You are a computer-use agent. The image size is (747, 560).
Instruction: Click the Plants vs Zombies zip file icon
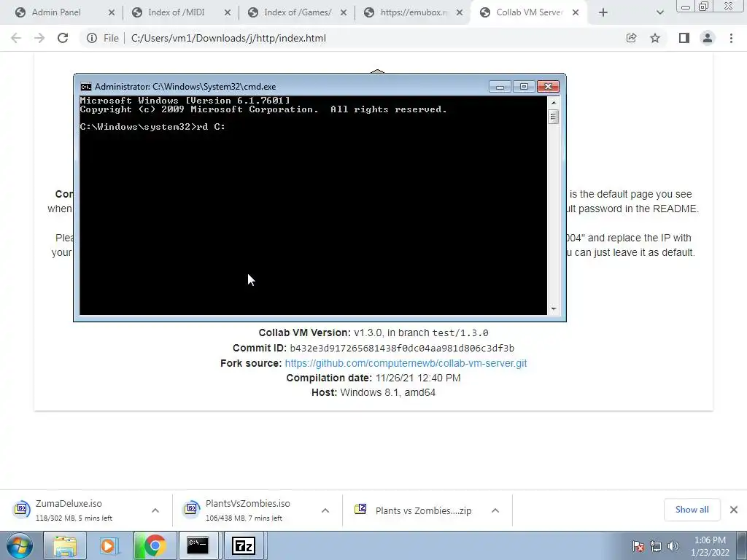click(360, 509)
